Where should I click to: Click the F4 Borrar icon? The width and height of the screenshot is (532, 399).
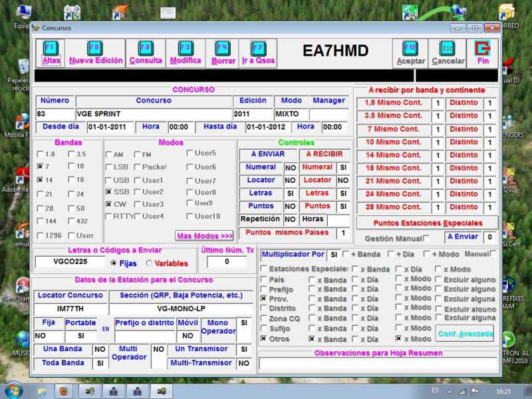click(x=223, y=49)
